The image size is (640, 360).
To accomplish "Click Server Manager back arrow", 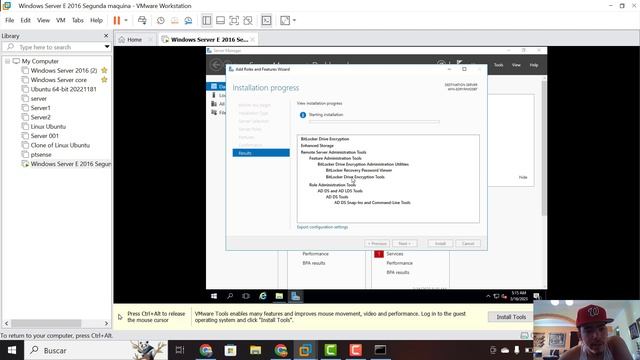I will tap(216, 64).
